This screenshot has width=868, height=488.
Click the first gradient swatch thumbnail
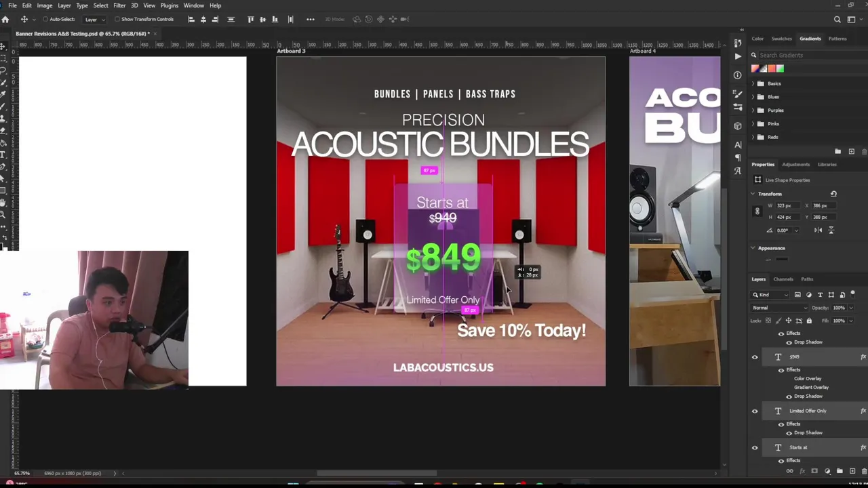pyautogui.click(x=755, y=68)
